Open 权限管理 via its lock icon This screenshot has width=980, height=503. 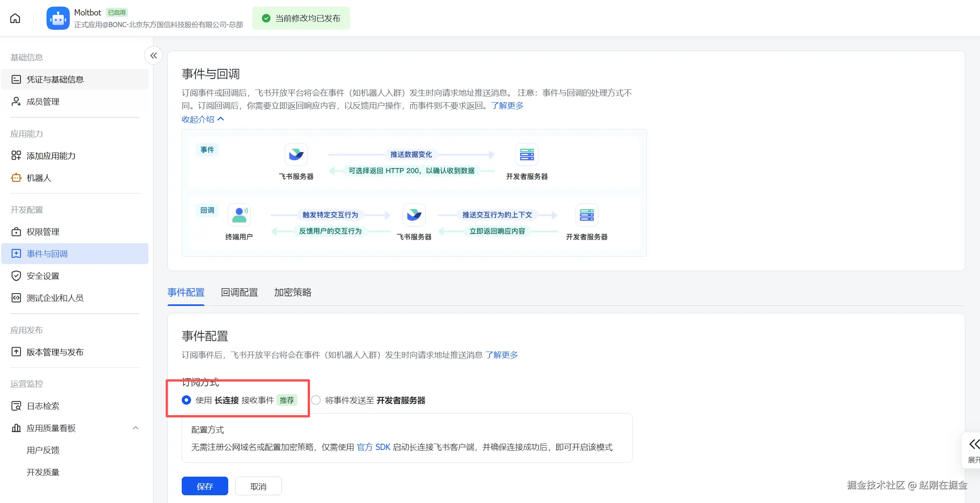(16, 232)
